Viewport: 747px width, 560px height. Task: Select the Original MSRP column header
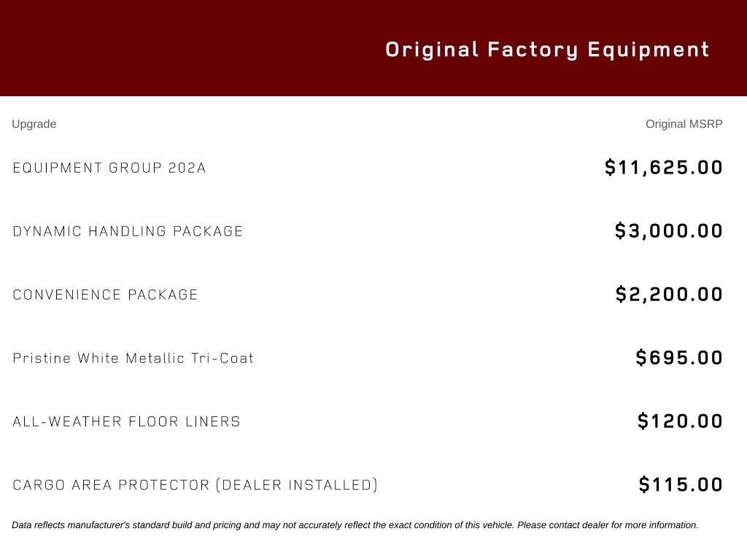pos(684,124)
